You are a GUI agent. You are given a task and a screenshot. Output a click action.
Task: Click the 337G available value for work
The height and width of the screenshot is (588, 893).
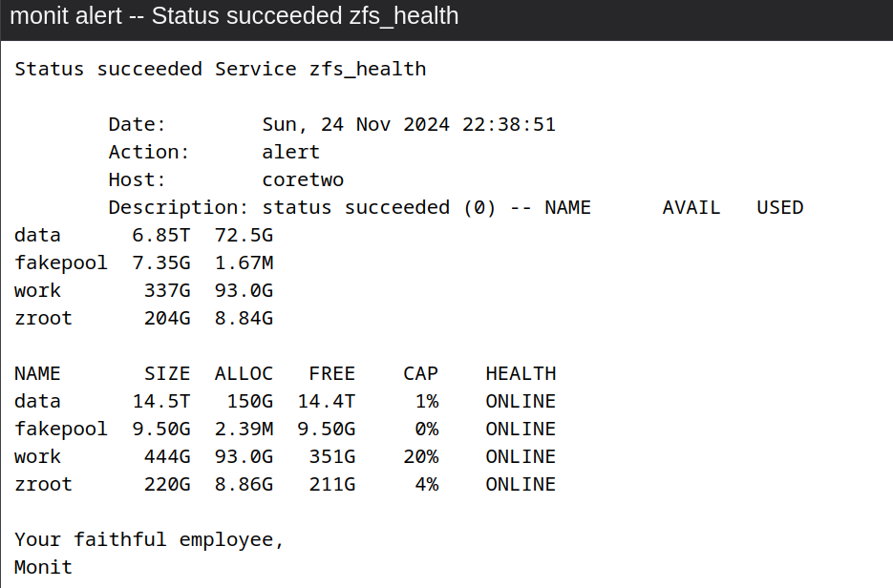pyautogui.click(x=167, y=290)
